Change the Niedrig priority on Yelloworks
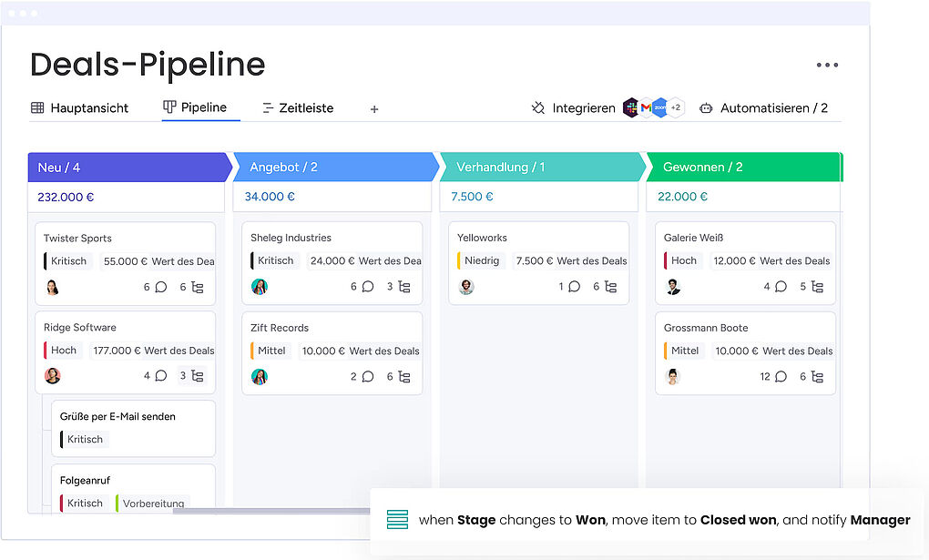Image resolution: width=929 pixels, height=560 pixels. pos(481,261)
